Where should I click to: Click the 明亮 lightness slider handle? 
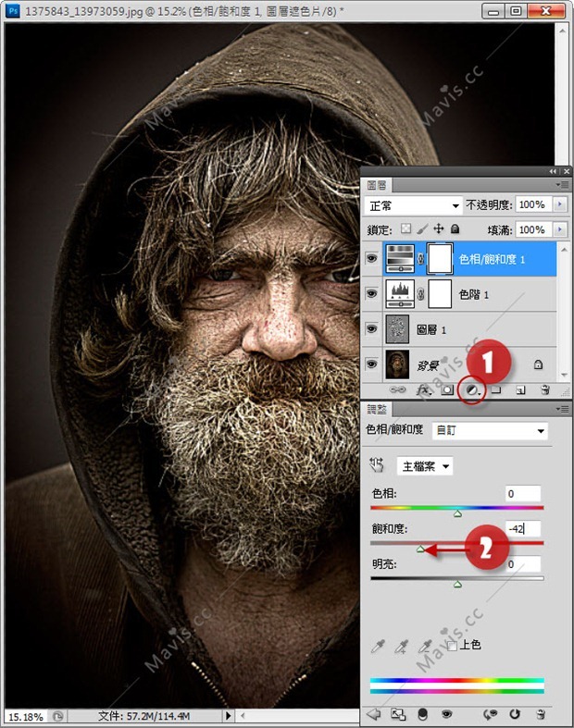[457, 584]
